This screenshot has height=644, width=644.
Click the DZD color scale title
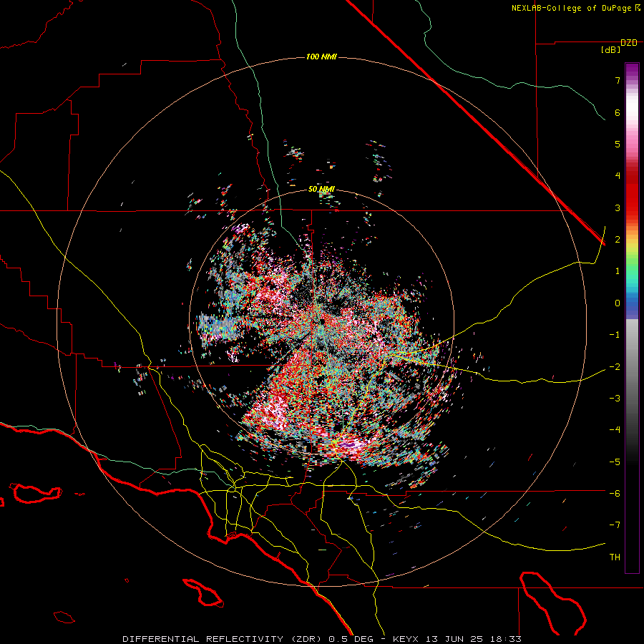[629, 43]
